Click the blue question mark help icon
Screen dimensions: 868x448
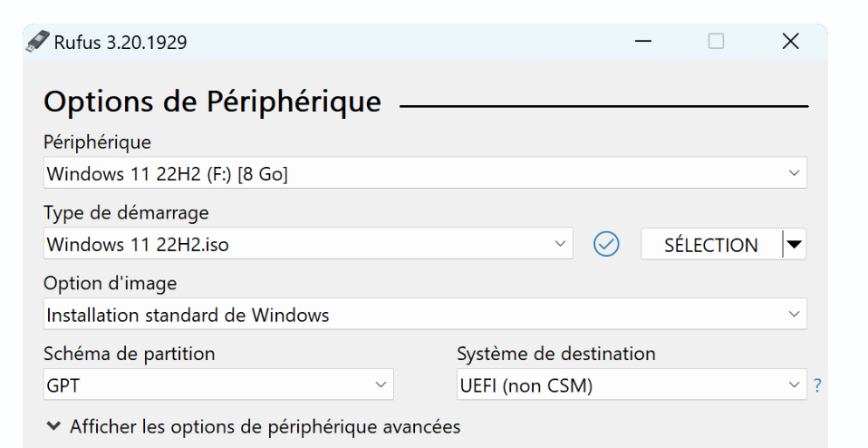tap(817, 385)
